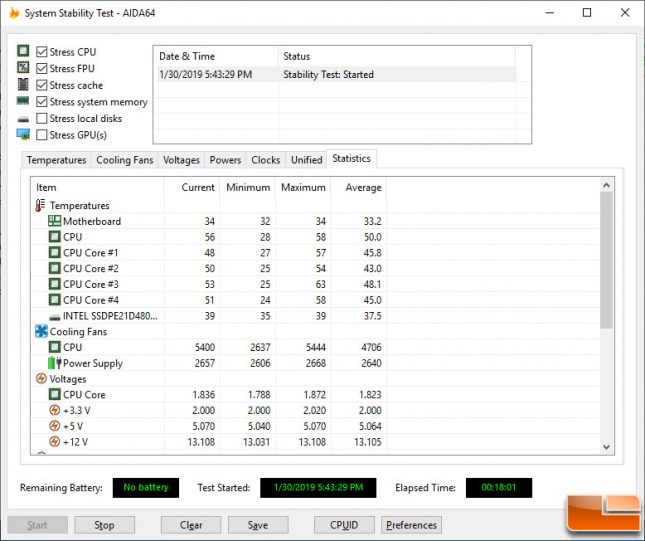Viewport: 645px width, 541px height.
Task: Click the Stress cache chip icon
Action: pos(23,84)
